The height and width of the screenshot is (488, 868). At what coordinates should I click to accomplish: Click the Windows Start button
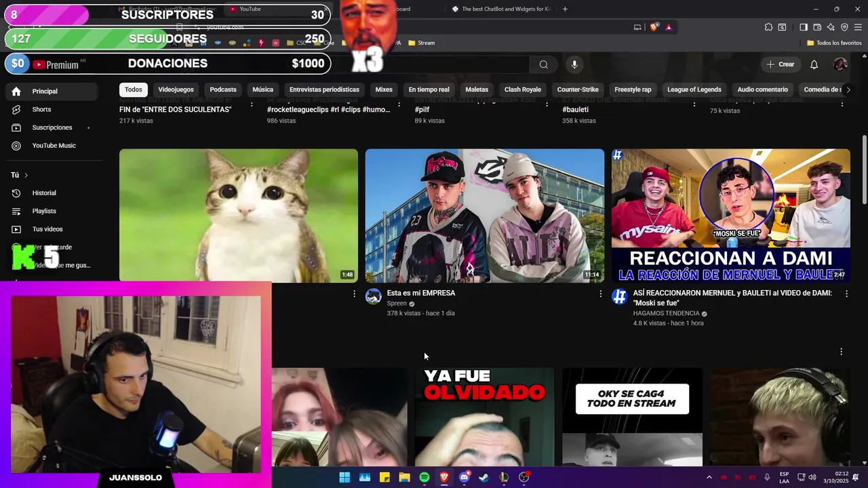pyautogui.click(x=344, y=477)
